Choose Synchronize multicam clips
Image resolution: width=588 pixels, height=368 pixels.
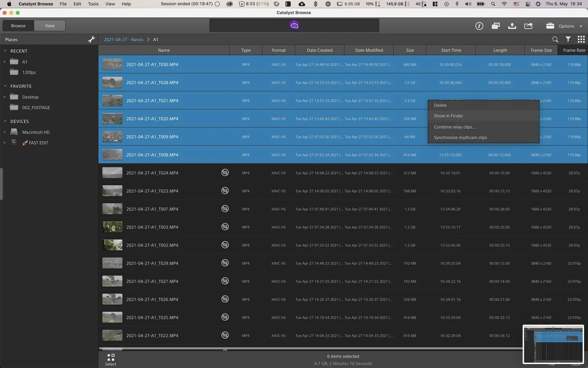point(483,137)
